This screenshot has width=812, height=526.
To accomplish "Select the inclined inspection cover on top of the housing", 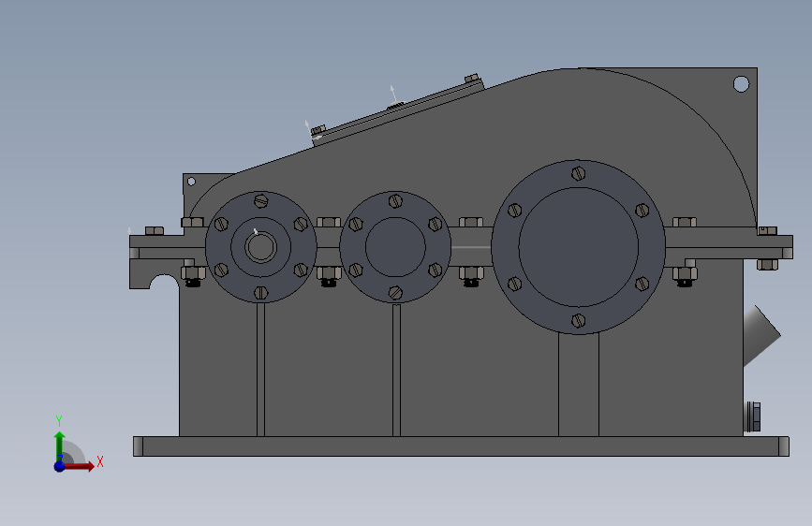I will pos(398,110).
